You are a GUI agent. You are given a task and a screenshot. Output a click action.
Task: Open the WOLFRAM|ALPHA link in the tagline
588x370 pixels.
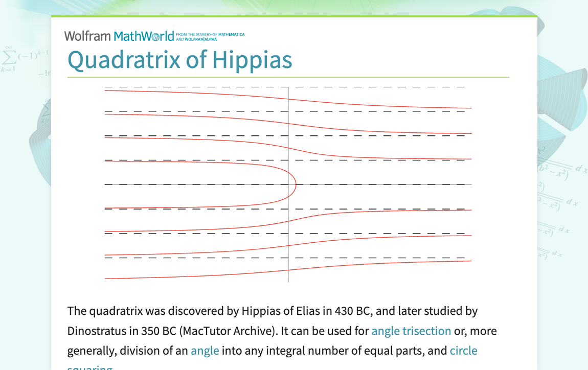(x=202, y=39)
